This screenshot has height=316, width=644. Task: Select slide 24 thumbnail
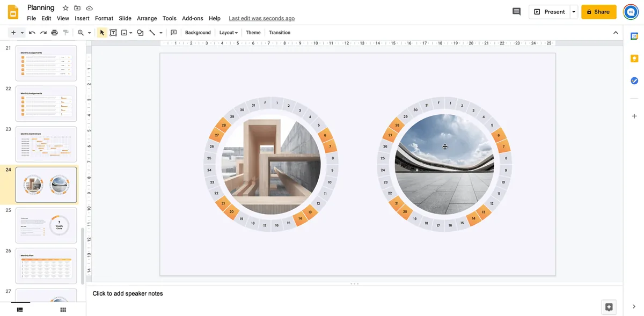(46, 185)
